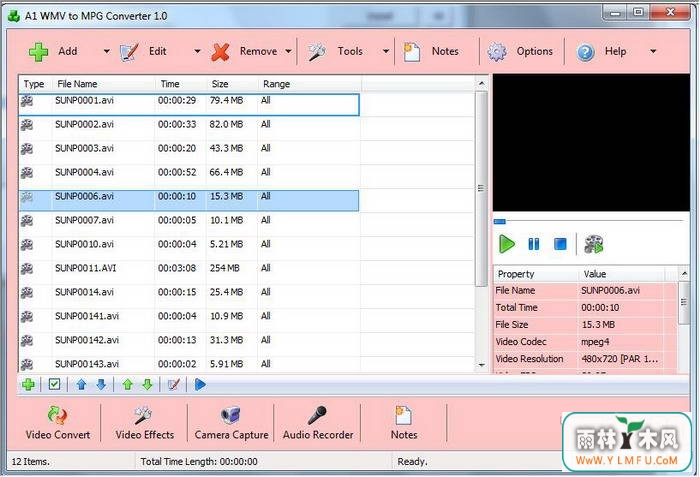The image size is (700, 477).
Task: Click the Remove label in the toolbar
Action: coord(258,51)
